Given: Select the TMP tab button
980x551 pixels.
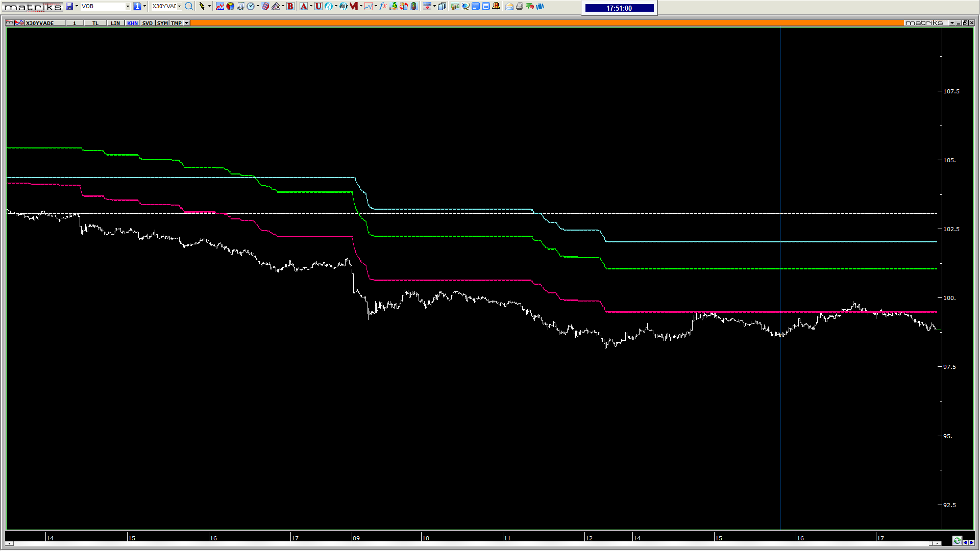Looking at the screenshot, I should 177,23.
